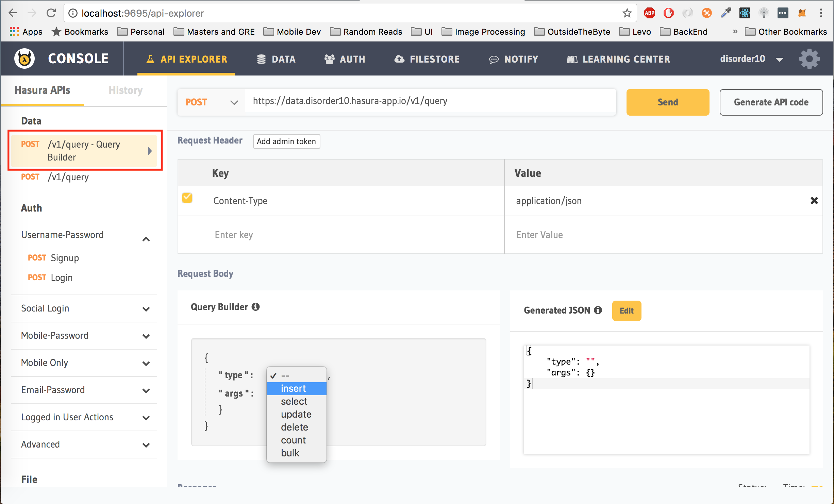Select insert in type dropdown list
834x504 pixels.
tap(293, 388)
